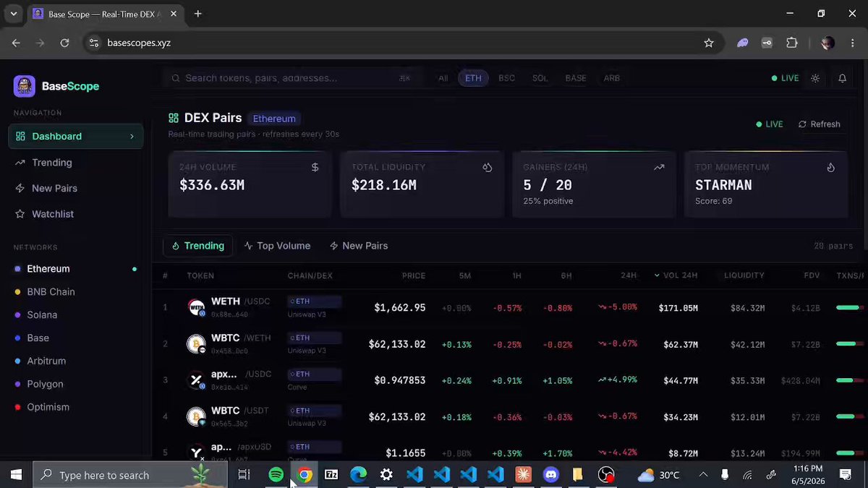
Task: Sort by the VOL 24H column
Action: click(676, 275)
